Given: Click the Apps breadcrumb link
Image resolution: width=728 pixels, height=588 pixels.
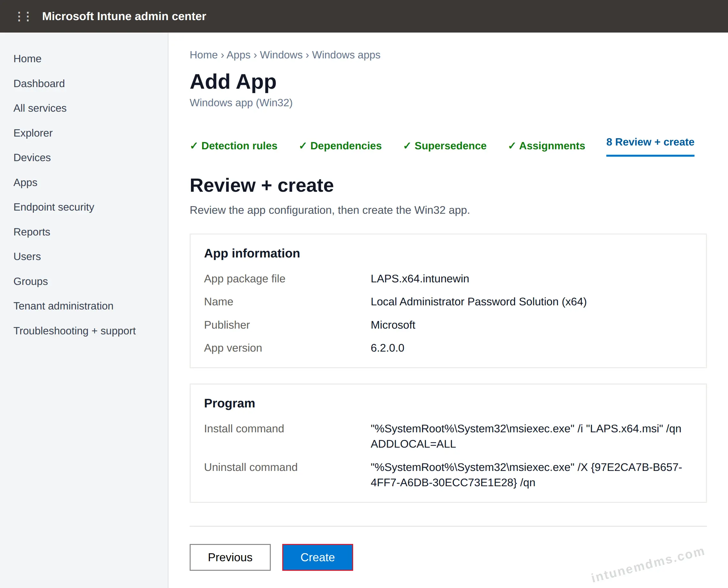Looking at the screenshot, I should pyautogui.click(x=238, y=55).
